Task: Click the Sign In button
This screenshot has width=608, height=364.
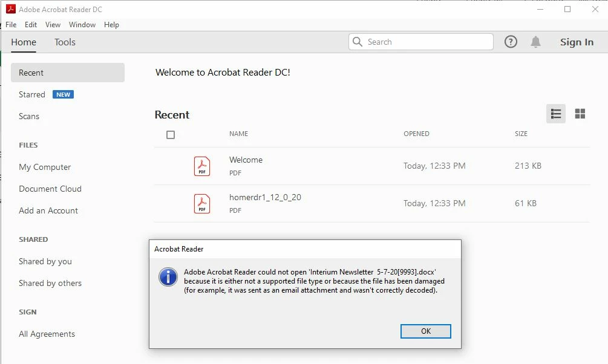Action: (x=577, y=42)
